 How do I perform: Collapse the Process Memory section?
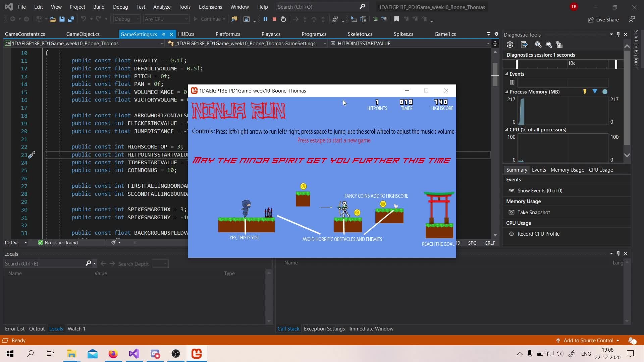point(506,92)
